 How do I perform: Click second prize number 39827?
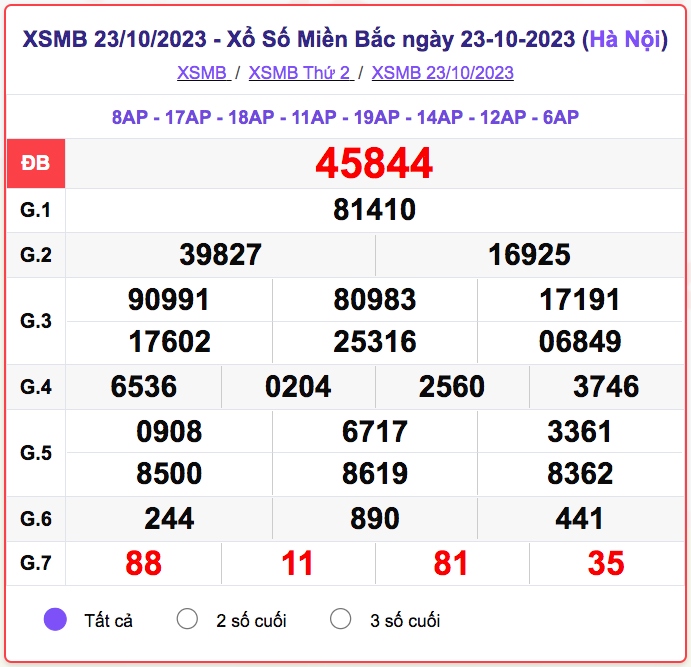(x=220, y=255)
